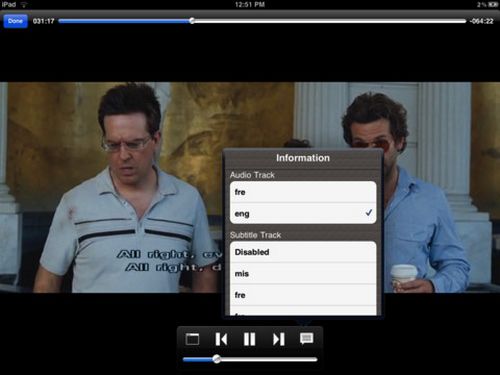Skip forward with the next track icon

(279, 339)
